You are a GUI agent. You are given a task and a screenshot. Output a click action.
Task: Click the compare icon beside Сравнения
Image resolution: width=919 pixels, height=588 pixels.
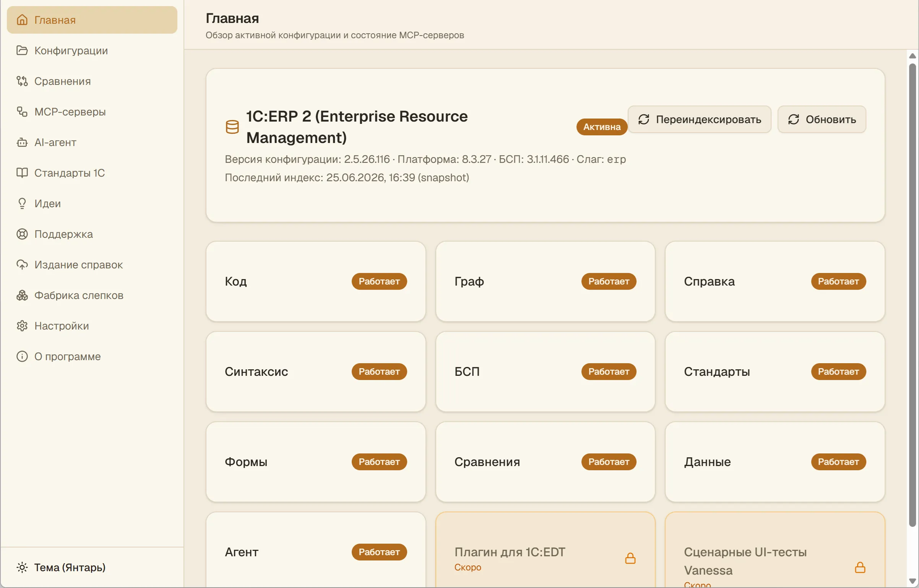click(22, 81)
